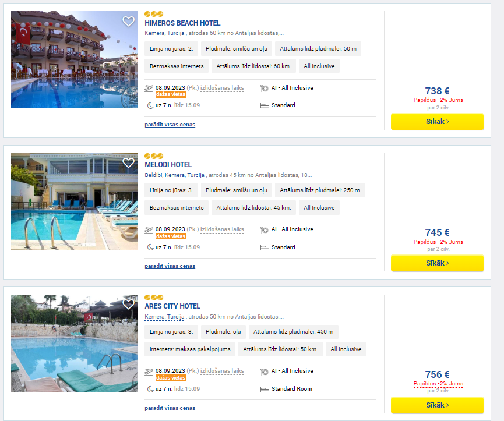This screenshot has height=421, width=504.
Task: Click the moon nights icon for Ares City
Action: tap(150, 389)
